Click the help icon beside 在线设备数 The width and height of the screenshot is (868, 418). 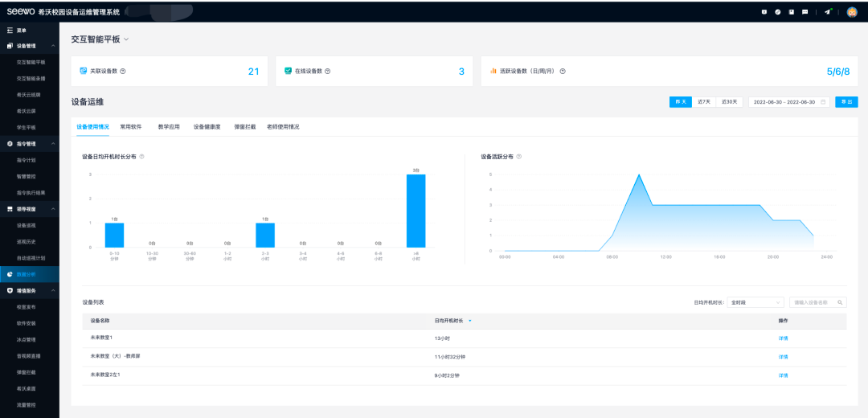328,72
